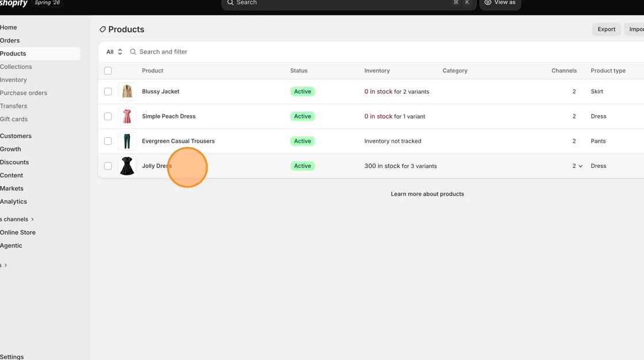This screenshot has height=360, width=644.
Task: Open the Simple Peach Dress thumbnail
Action: [x=127, y=116]
